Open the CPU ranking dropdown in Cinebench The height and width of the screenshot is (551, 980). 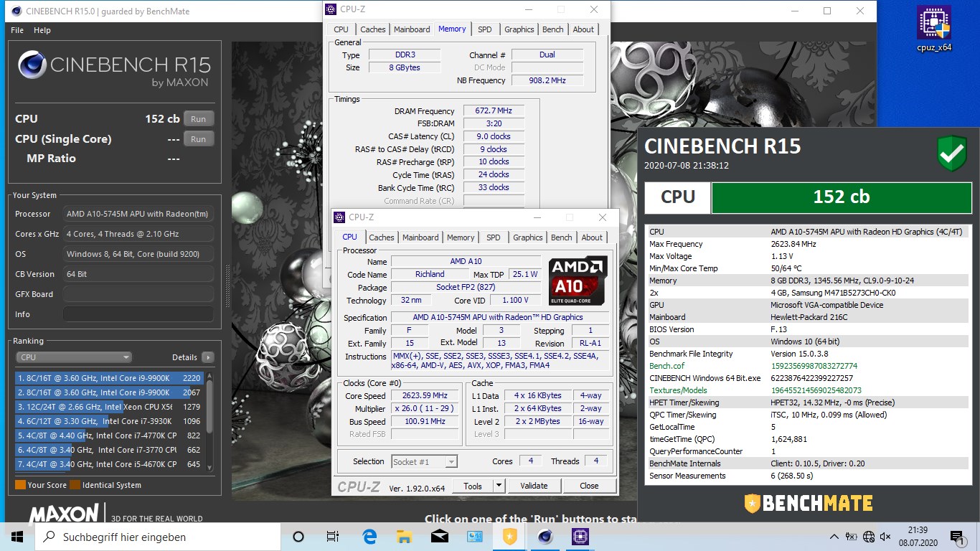(x=74, y=357)
